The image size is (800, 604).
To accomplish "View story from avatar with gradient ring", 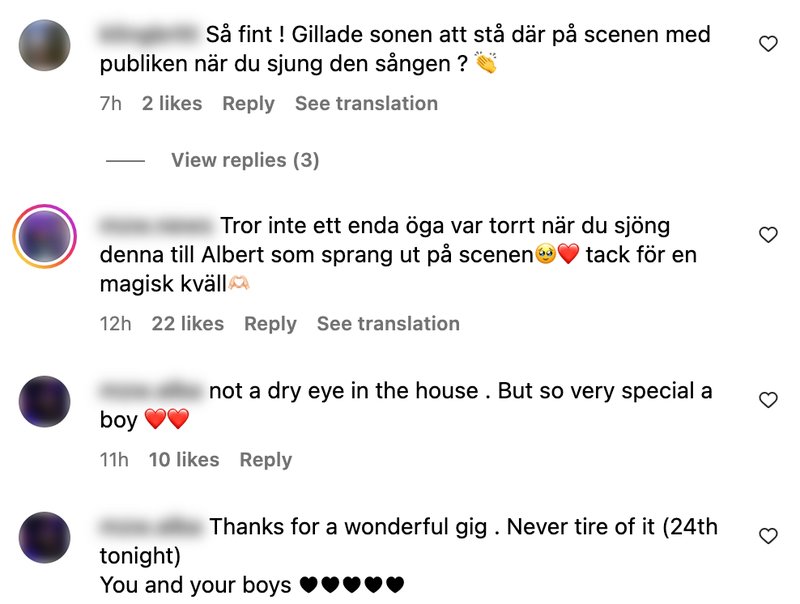I will (x=44, y=236).
